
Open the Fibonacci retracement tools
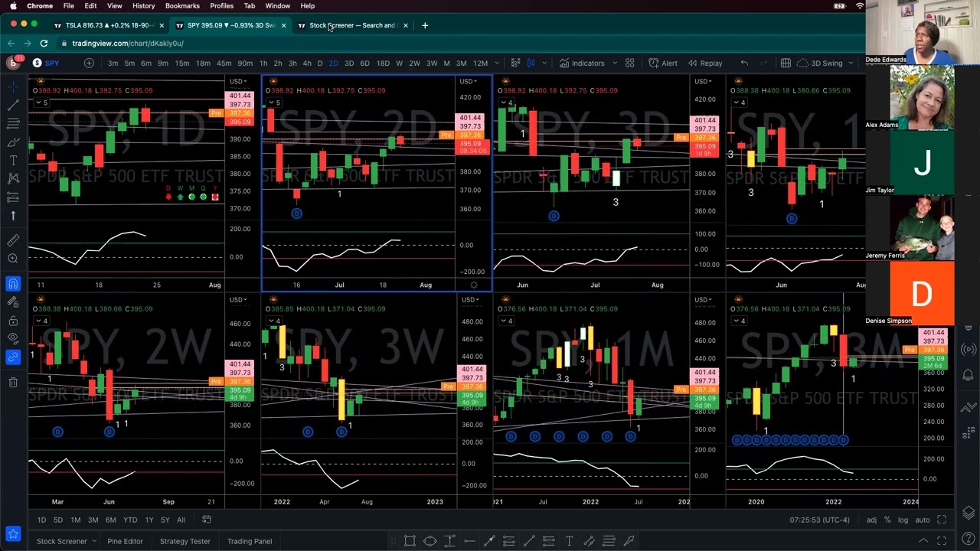(x=13, y=123)
